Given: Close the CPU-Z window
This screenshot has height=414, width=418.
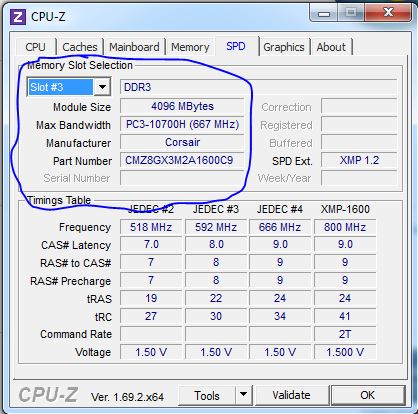Looking at the screenshot, I should point(388,13).
